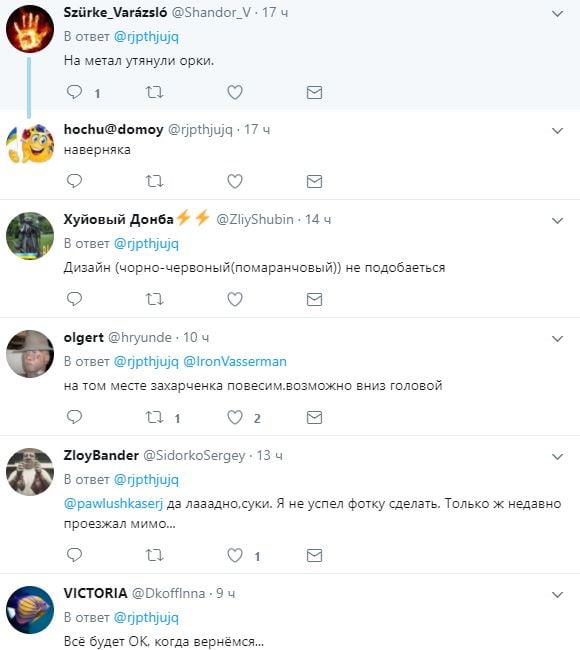This screenshot has width=580, height=650.
Task: Expand options menu for olgert's tweet
Action: click(x=558, y=339)
